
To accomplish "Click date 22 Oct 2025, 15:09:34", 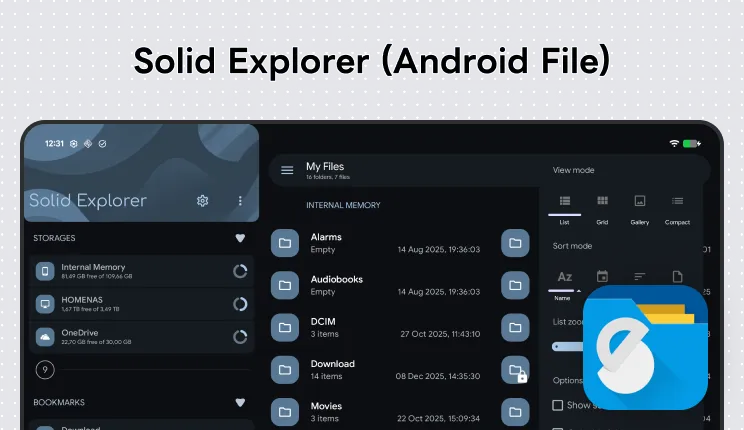I will coord(438,418).
